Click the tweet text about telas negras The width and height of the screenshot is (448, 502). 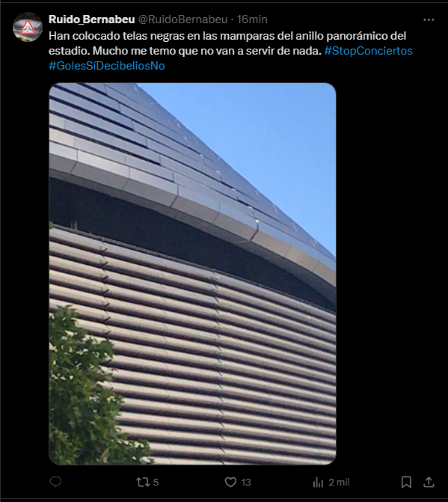(x=227, y=43)
